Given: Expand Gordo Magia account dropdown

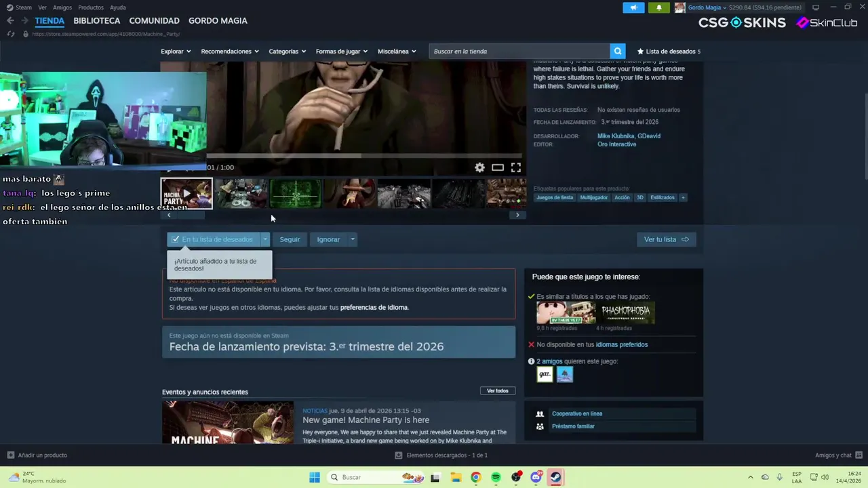Looking at the screenshot, I should tap(707, 7).
